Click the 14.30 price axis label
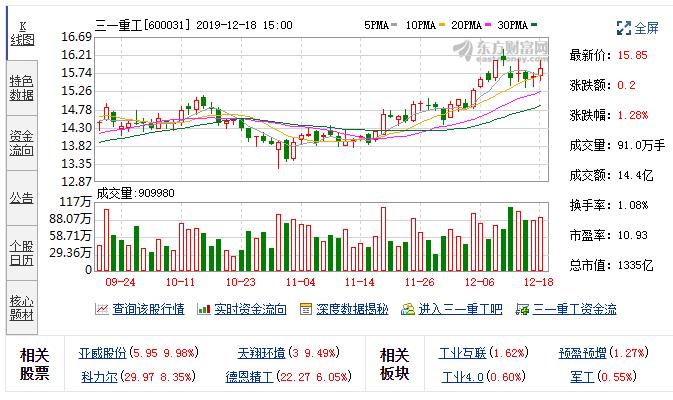 pyautogui.click(x=77, y=127)
